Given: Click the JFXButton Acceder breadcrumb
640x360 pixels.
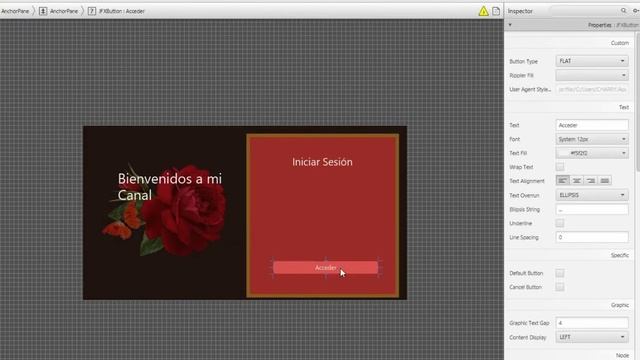Looking at the screenshot, I should tap(117, 11).
